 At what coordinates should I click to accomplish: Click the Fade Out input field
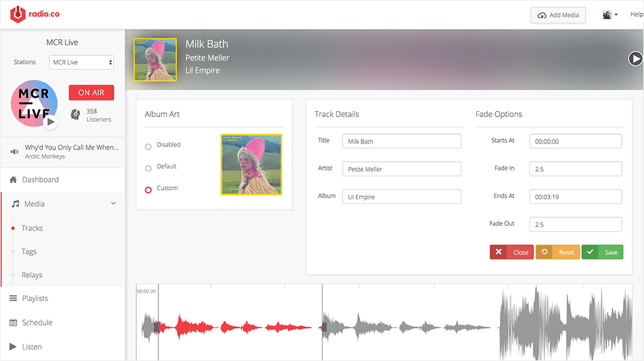click(575, 224)
